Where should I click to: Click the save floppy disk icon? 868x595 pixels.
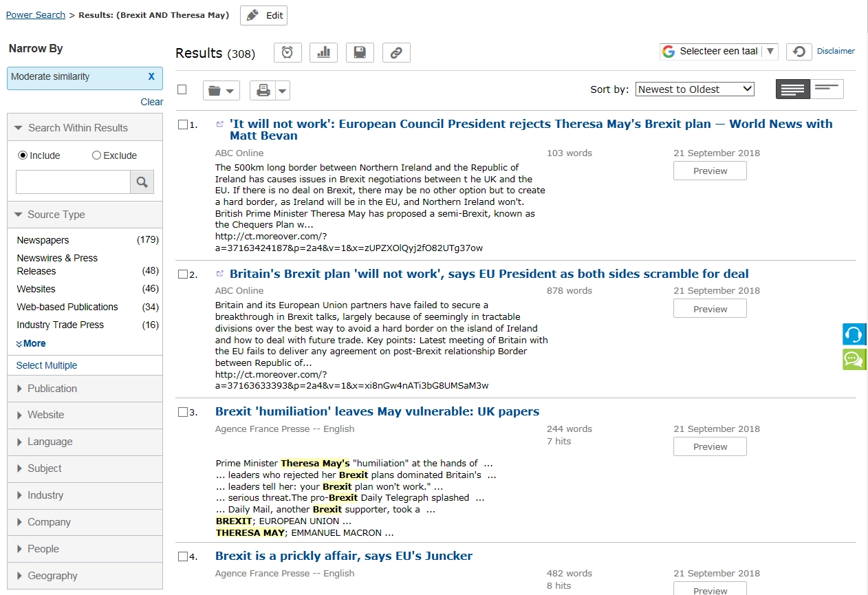click(360, 52)
